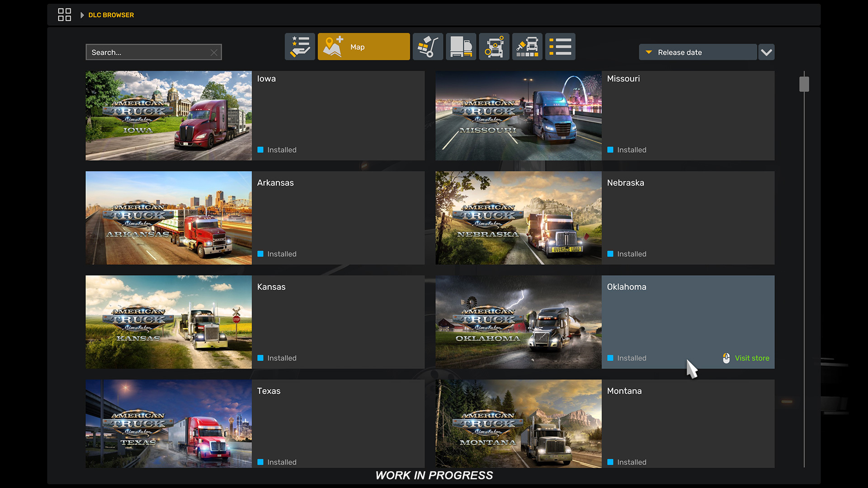
Task: Click the Missouri title text
Action: tap(623, 79)
